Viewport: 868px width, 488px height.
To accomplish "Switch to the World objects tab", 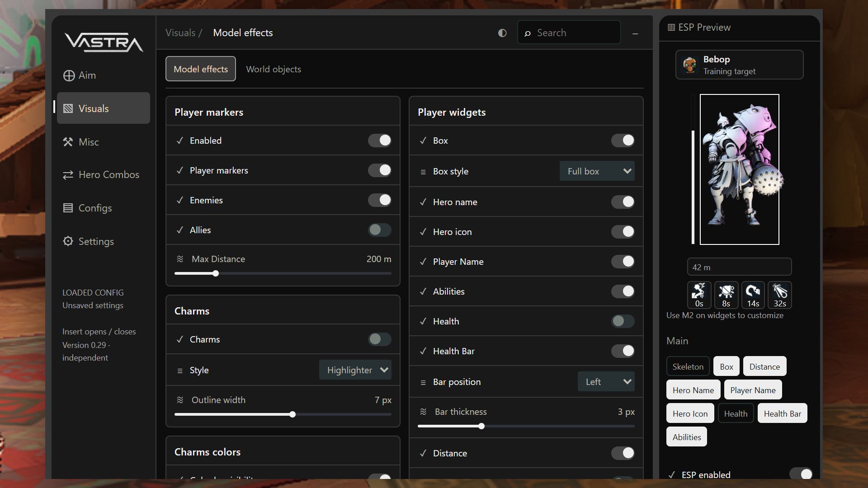I will point(274,69).
